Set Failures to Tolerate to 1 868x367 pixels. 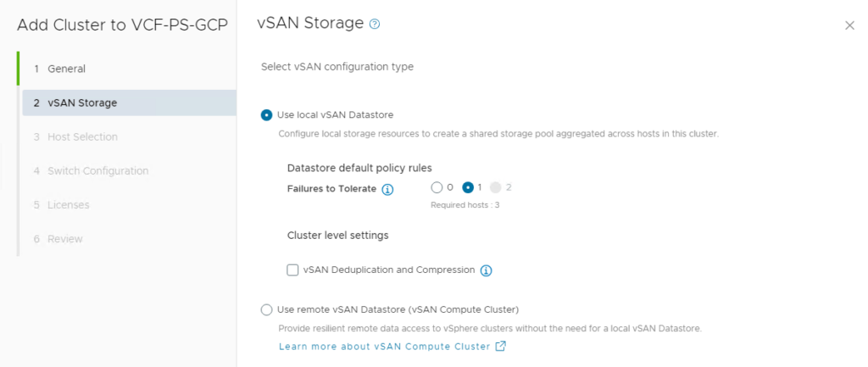pyautogui.click(x=468, y=187)
